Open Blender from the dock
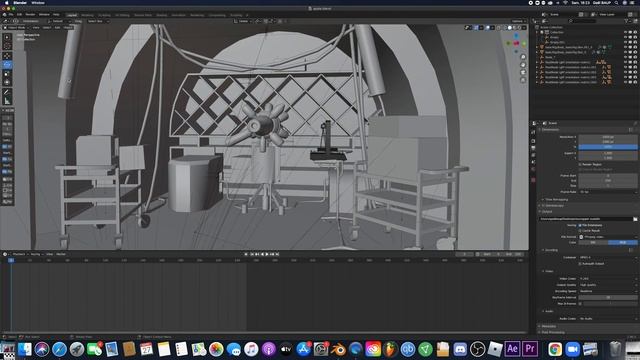 [x=338, y=349]
